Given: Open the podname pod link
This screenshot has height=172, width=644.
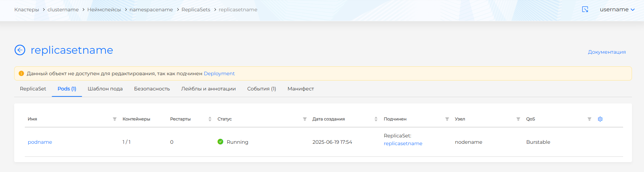Looking at the screenshot, I should (x=40, y=142).
